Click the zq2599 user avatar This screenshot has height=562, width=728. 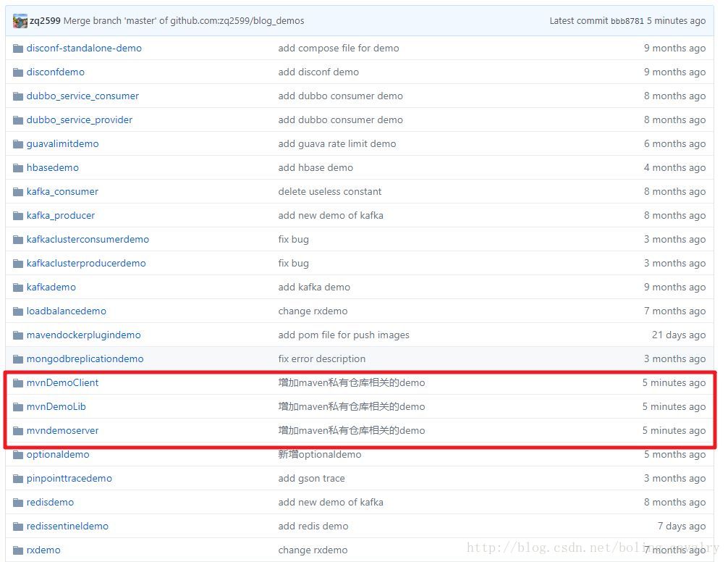(20, 21)
